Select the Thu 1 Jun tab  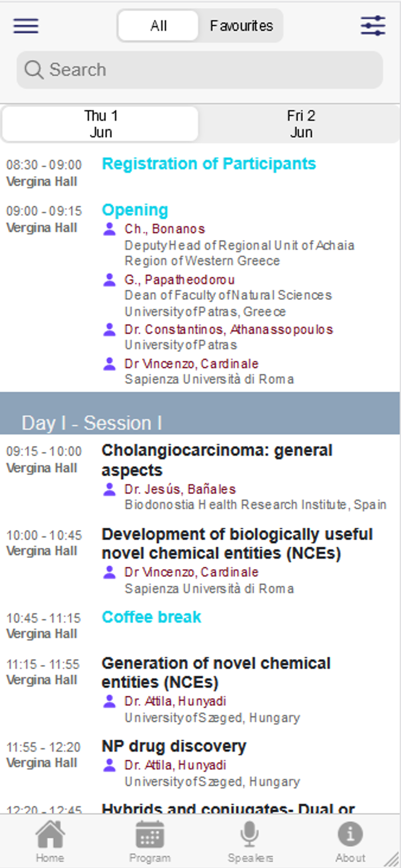point(101,124)
